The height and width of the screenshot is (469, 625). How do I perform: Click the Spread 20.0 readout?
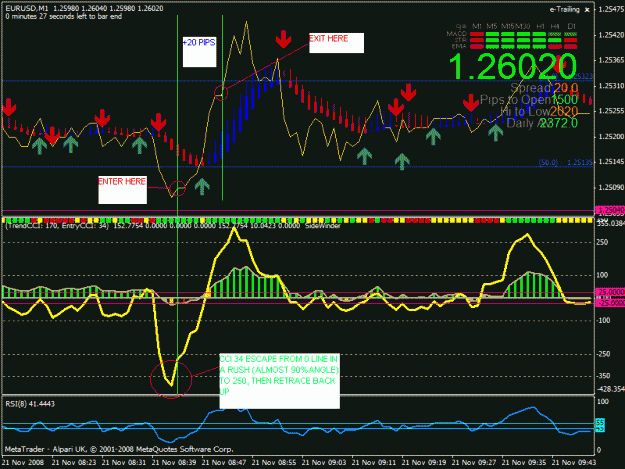pos(544,88)
